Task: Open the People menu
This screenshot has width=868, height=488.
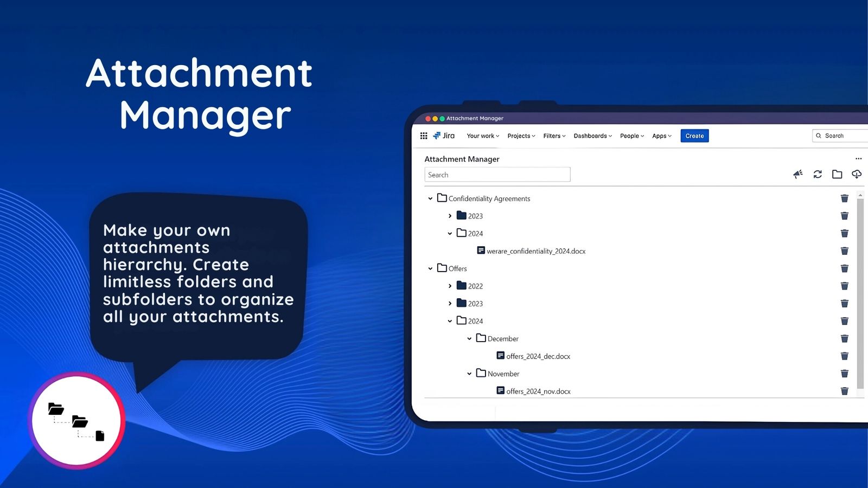Action: [632, 136]
